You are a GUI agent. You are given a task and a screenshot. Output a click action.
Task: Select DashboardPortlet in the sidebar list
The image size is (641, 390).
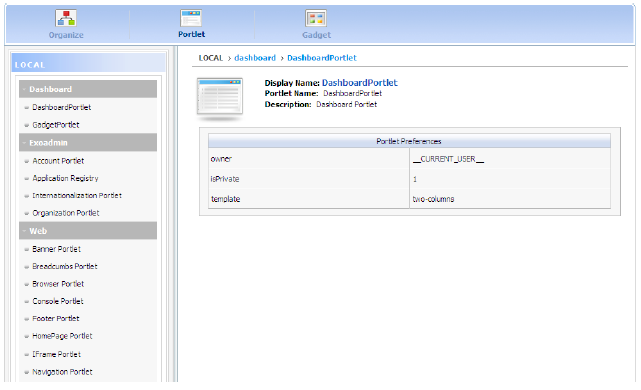tap(62, 107)
